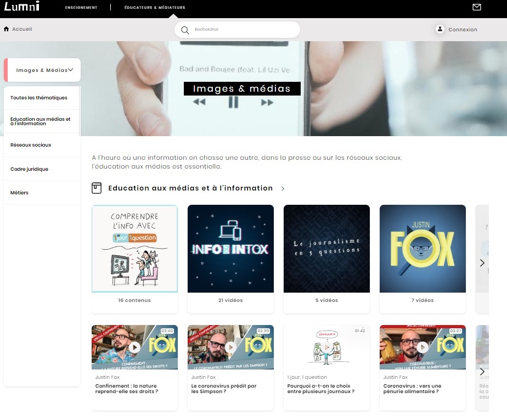Select Toutes les thématiques in sidebar
The width and height of the screenshot is (507, 420).
41,98
